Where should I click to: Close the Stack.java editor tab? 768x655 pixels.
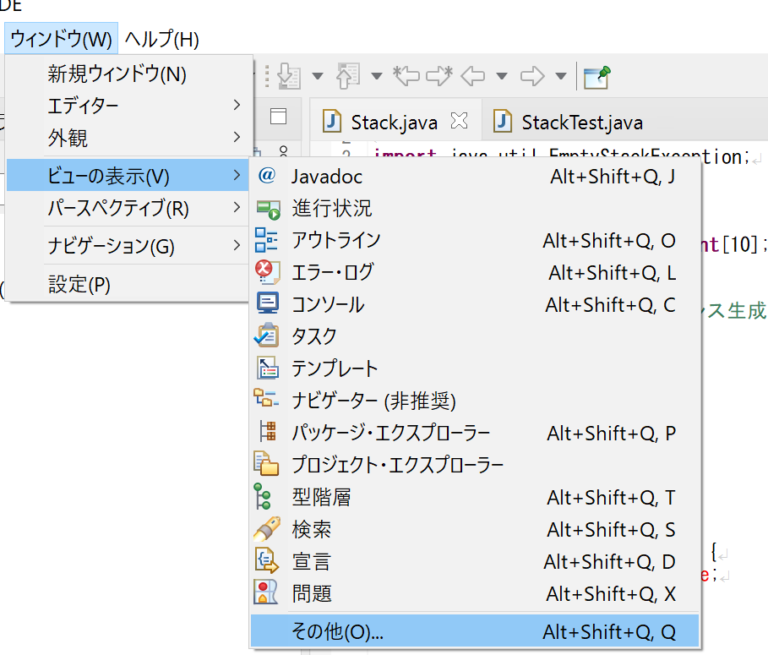[x=459, y=121]
